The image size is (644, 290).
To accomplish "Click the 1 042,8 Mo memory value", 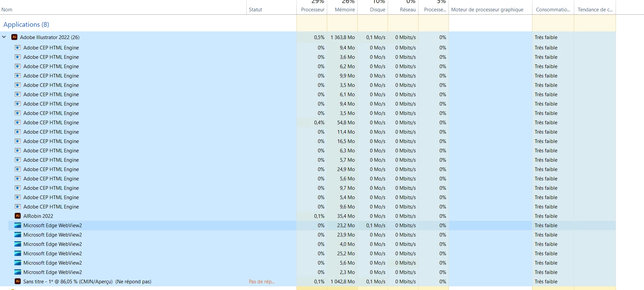I will (343, 281).
